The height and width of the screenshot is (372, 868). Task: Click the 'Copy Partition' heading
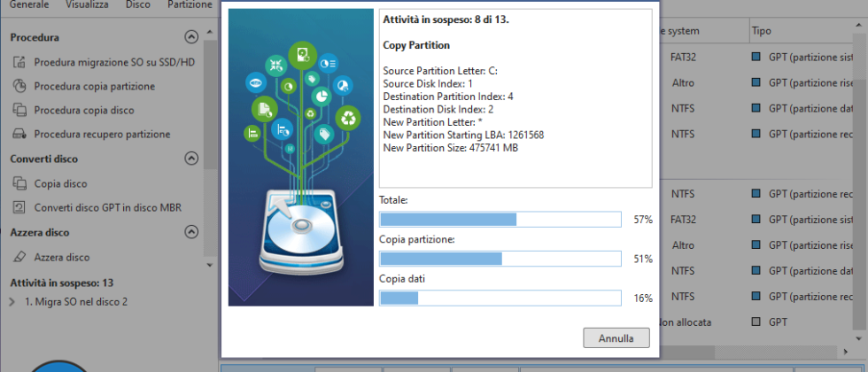[x=416, y=45]
